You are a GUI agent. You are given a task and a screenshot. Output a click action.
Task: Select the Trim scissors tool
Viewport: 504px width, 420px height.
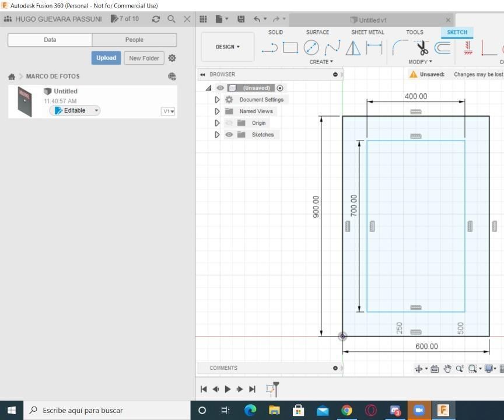421,48
